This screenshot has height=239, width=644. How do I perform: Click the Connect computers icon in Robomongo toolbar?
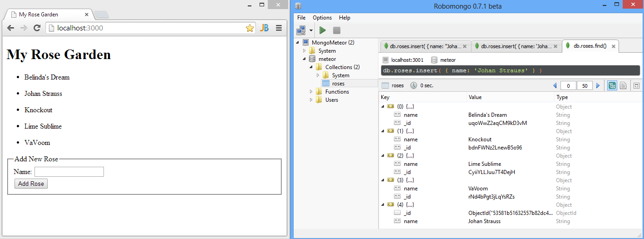301,30
